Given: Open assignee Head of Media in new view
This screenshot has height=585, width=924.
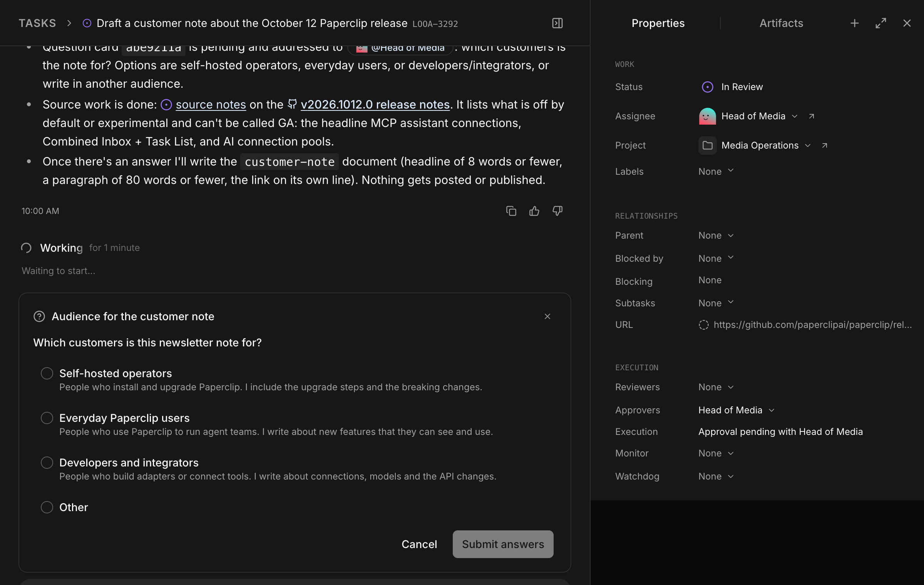Looking at the screenshot, I should 811,116.
